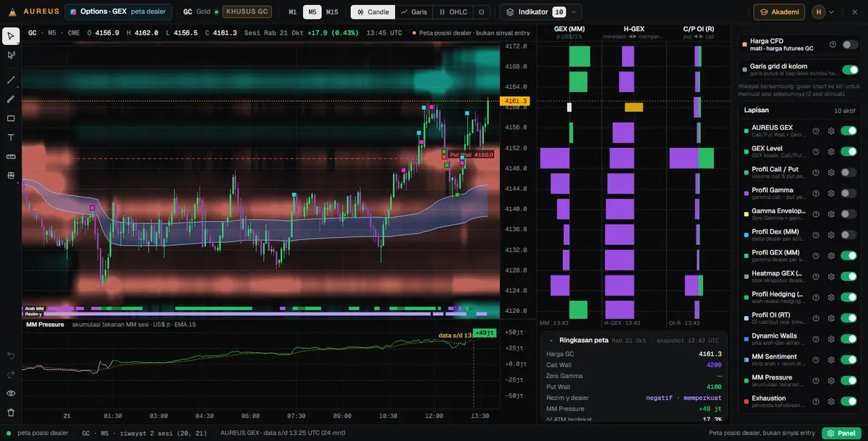868x441 pixels.
Task: Switch to the M15 timeframe
Action: (332, 12)
